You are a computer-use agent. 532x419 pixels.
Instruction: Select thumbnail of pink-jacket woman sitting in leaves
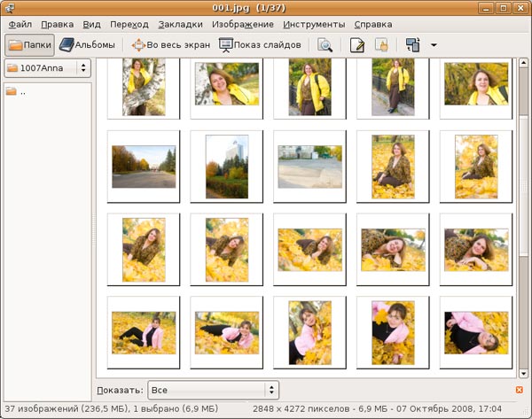click(144, 332)
